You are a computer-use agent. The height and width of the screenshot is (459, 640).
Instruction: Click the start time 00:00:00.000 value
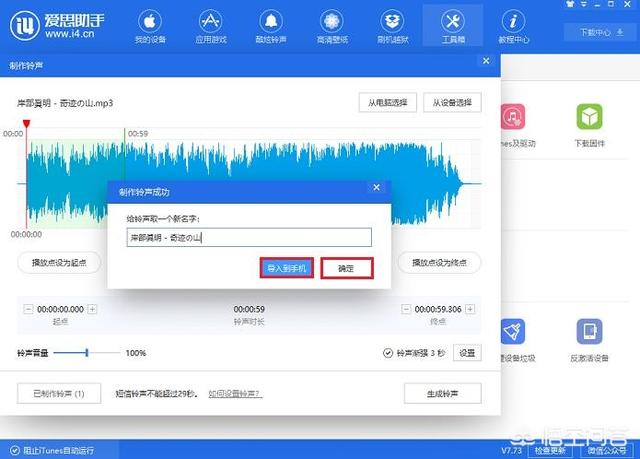60,309
